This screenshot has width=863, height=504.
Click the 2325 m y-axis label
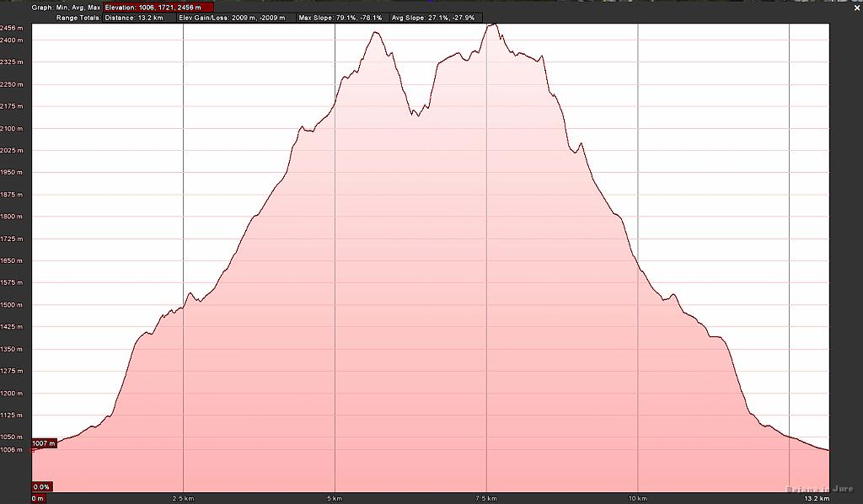[12, 62]
